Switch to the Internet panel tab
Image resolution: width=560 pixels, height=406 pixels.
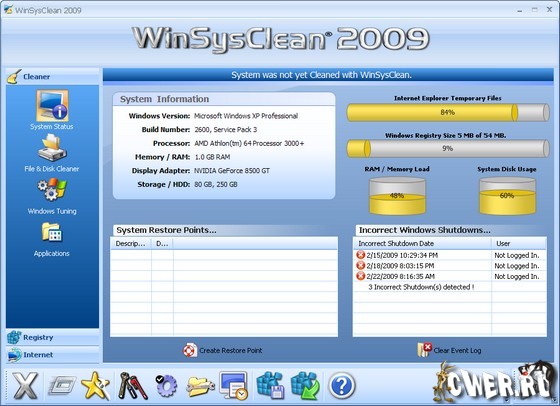(52, 355)
